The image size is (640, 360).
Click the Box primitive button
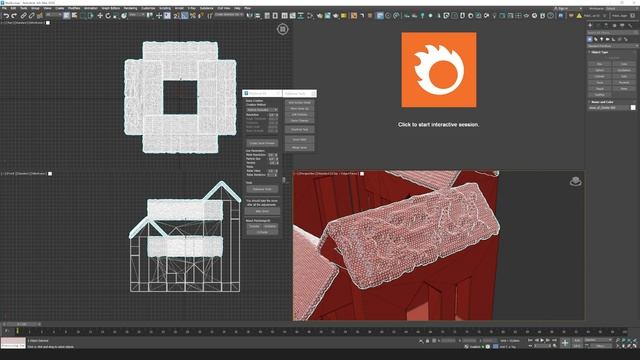[x=599, y=64]
